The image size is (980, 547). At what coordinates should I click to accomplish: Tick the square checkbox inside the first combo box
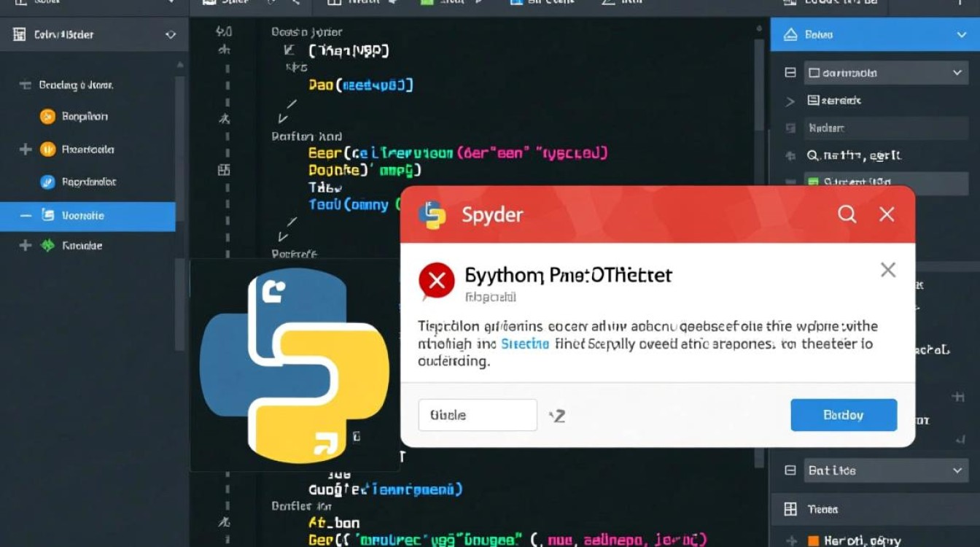point(814,73)
